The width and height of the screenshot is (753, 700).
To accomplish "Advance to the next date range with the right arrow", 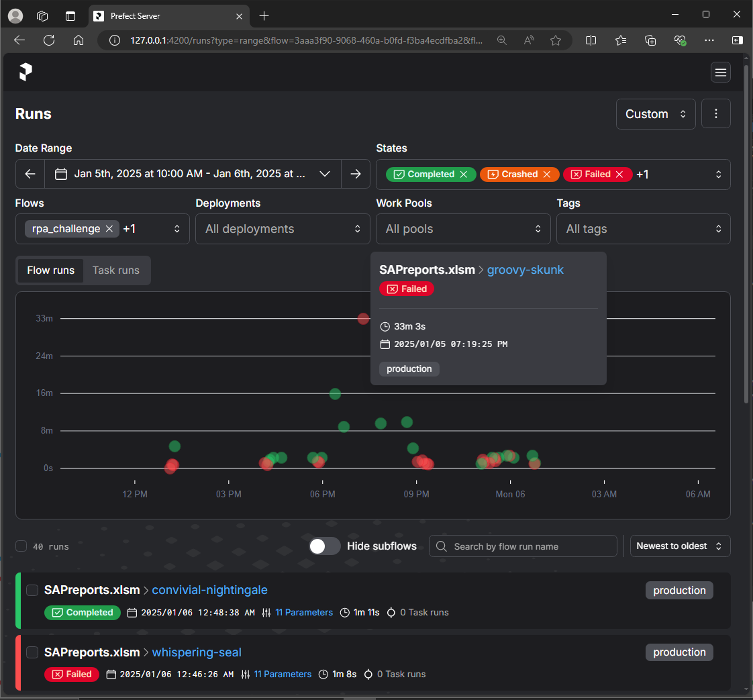I will pyautogui.click(x=355, y=174).
